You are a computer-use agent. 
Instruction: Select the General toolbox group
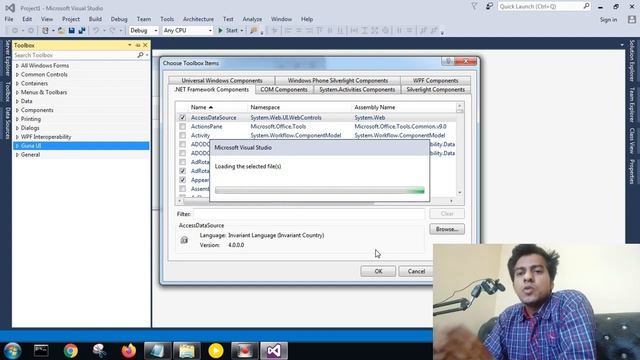tap(81, 155)
